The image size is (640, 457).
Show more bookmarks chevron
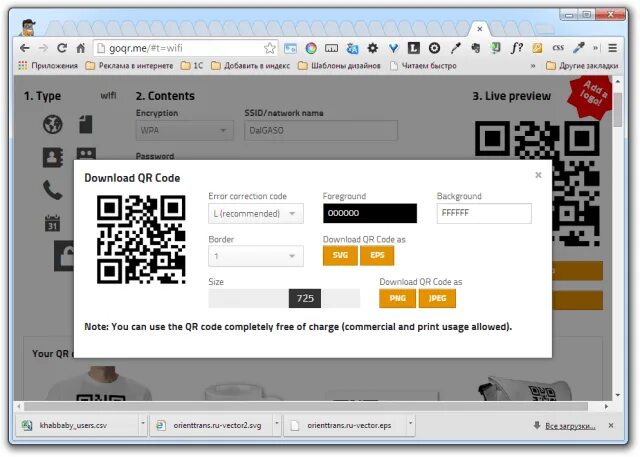[x=533, y=66]
